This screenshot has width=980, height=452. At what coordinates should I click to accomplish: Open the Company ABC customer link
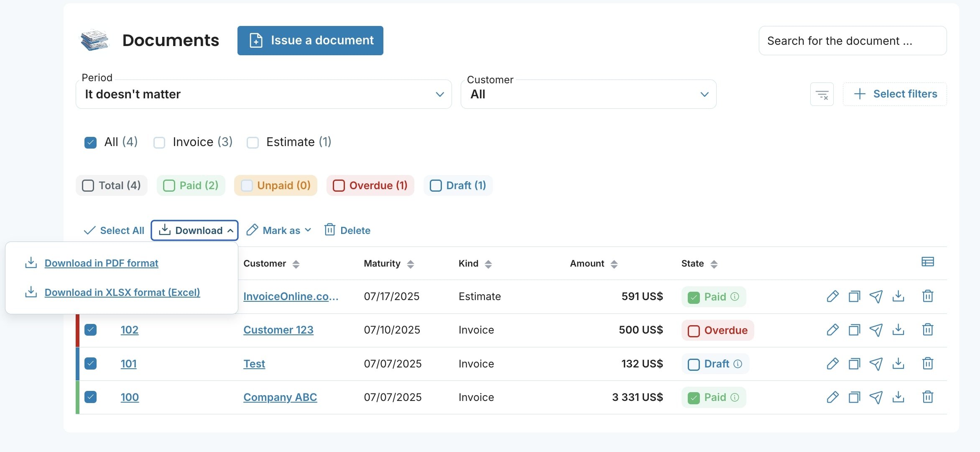point(280,397)
